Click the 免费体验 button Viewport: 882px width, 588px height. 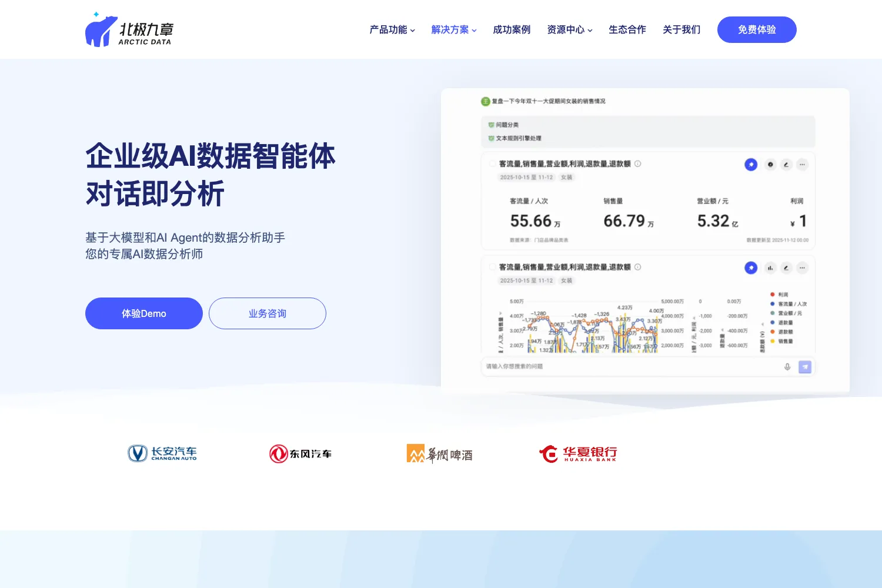coord(757,30)
